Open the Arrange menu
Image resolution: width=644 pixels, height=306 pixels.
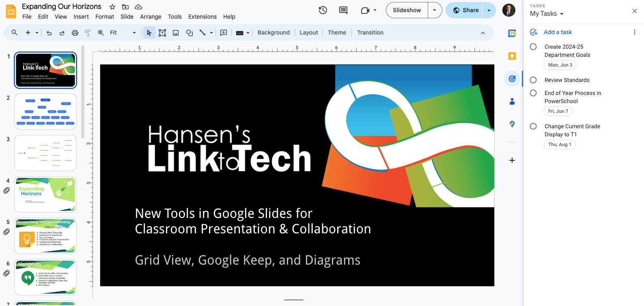[x=151, y=17]
